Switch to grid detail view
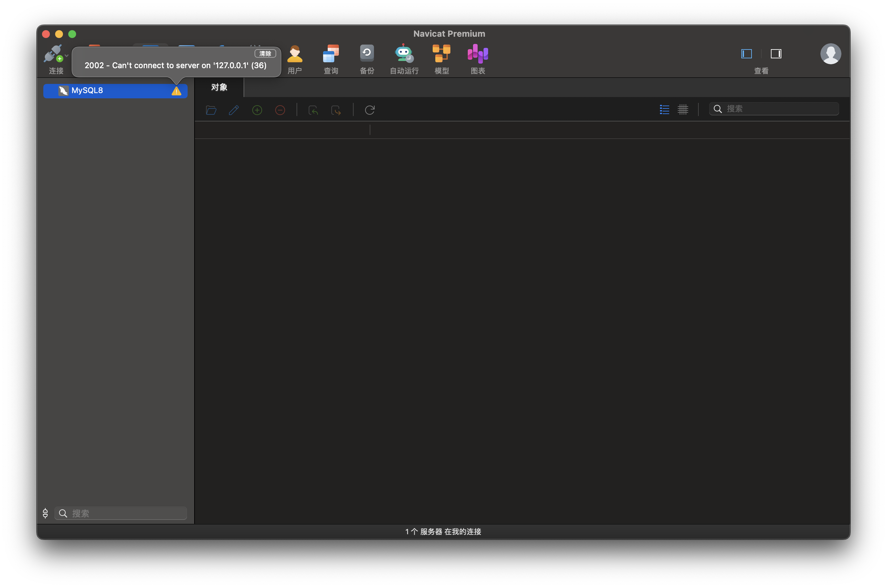 (x=683, y=109)
